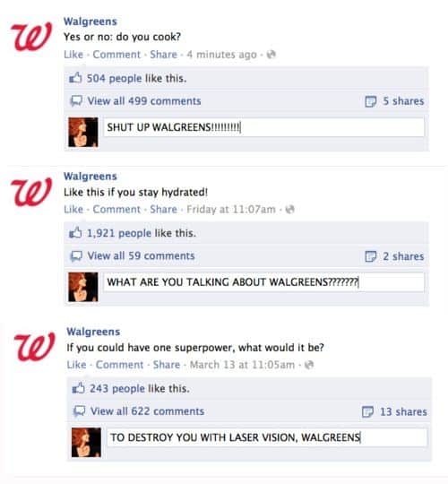Viewport: 448px width, 484px height.
Task: Click comment field with laser vision text
Action: [267, 437]
